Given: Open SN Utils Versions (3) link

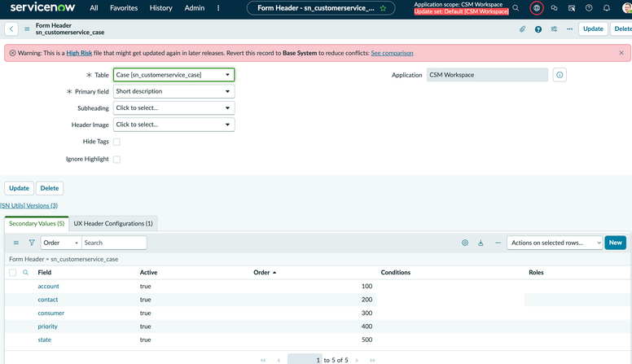Looking at the screenshot, I should click(x=29, y=205).
